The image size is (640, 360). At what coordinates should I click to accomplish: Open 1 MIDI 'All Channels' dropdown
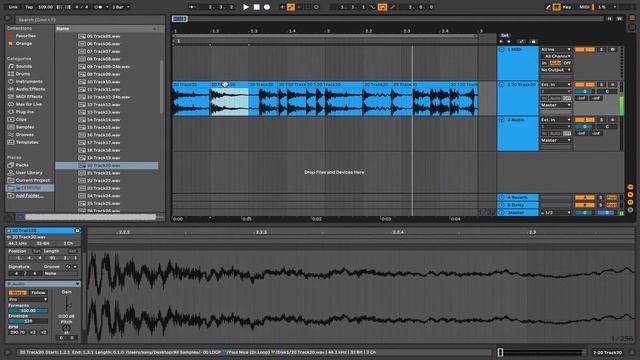(556, 56)
